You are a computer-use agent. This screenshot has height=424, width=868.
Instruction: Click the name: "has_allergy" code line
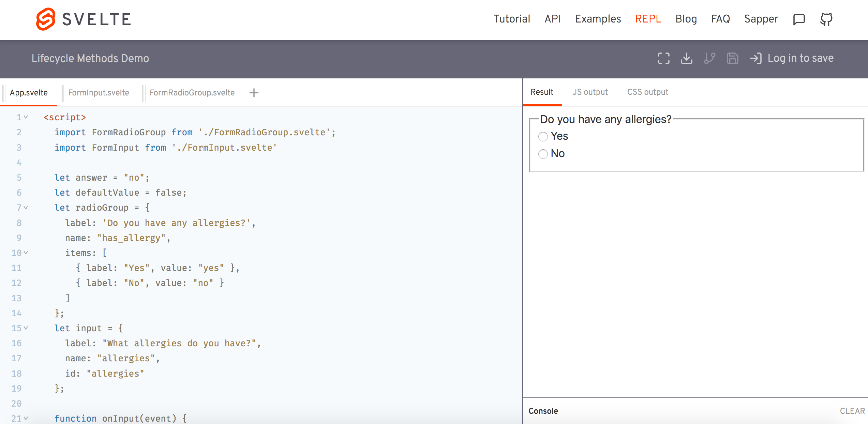[118, 238]
